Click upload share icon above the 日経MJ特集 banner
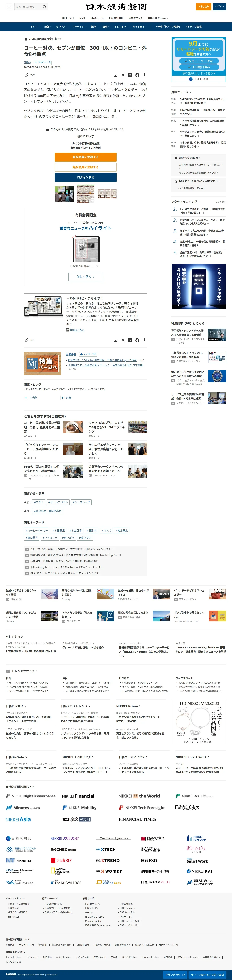The width and height of the screenshot is (232, 980). (x=145, y=340)
